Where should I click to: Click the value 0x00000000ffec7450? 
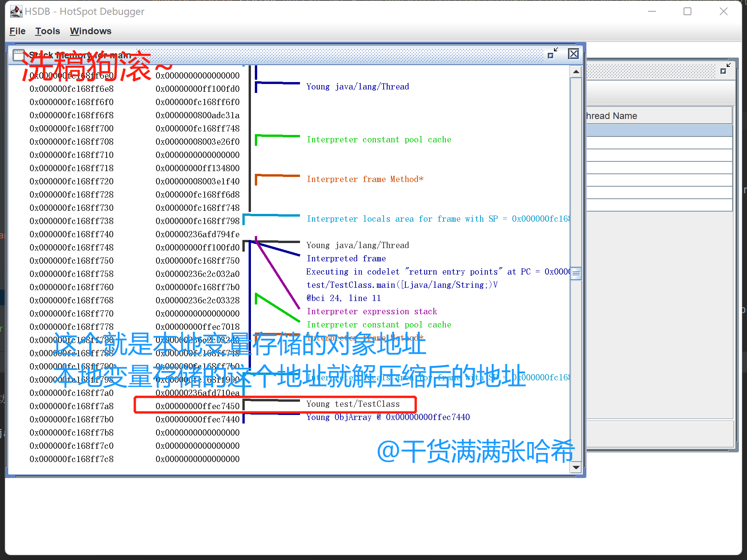pos(197,406)
